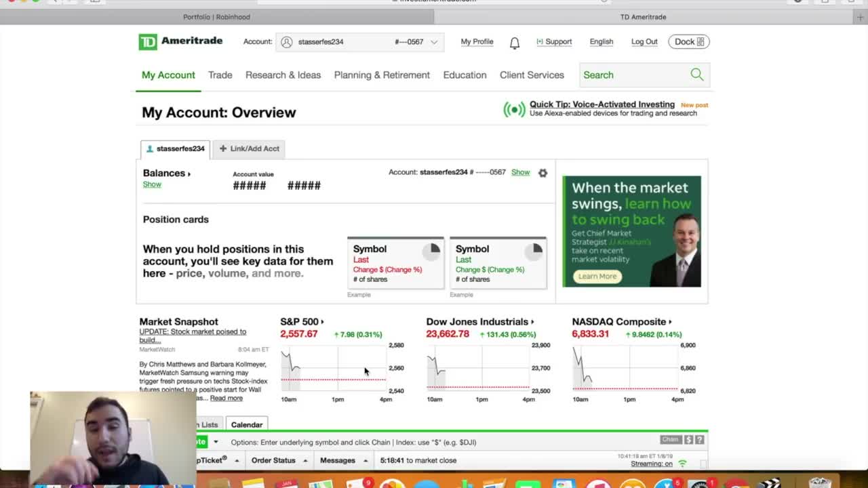Viewport: 868px width, 488px height.
Task: Open Final Cut Pro clapper in dock
Action: [770, 483]
